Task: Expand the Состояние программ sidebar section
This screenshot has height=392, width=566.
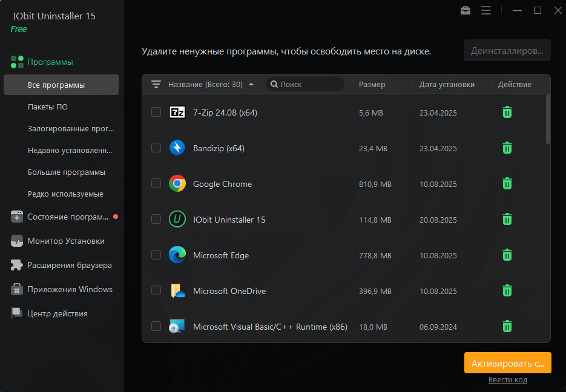Action: 67,217
